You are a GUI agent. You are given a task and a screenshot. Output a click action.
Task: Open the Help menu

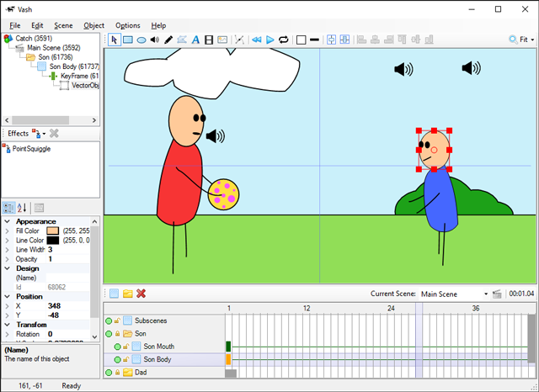point(158,25)
